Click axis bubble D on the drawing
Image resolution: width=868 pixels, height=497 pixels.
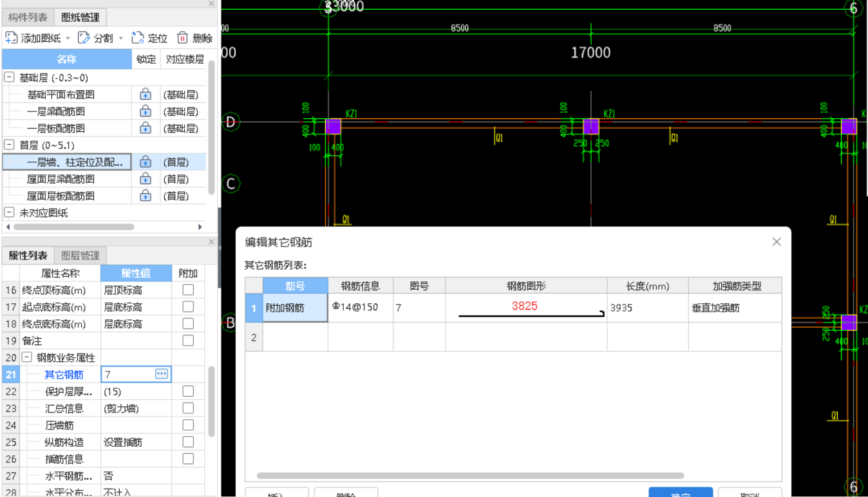(x=231, y=121)
